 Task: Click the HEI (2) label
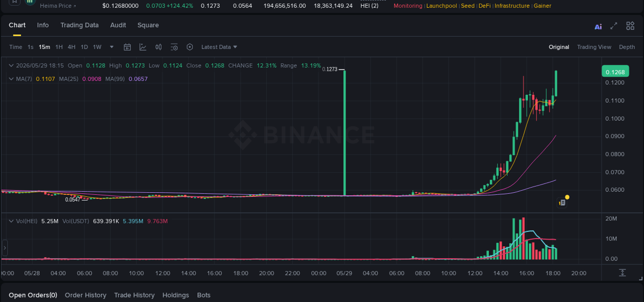click(x=369, y=6)
